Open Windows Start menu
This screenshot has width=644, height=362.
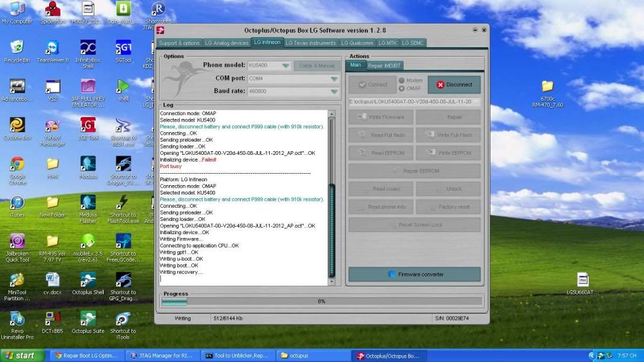[x=22, y=356]
